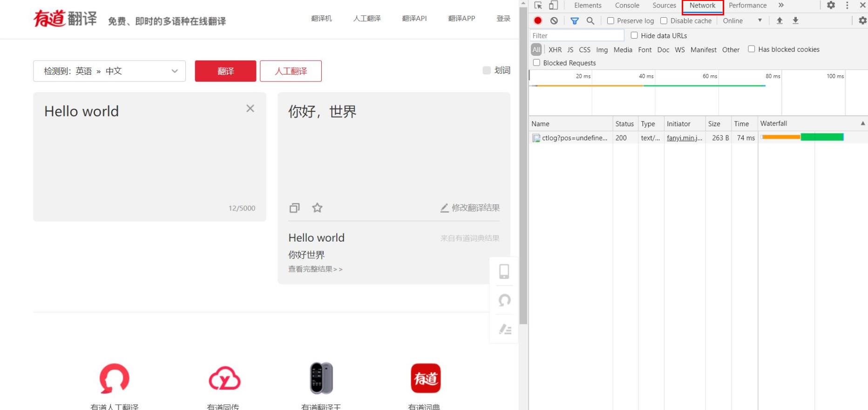Filter requests by JS

point(570,50)
